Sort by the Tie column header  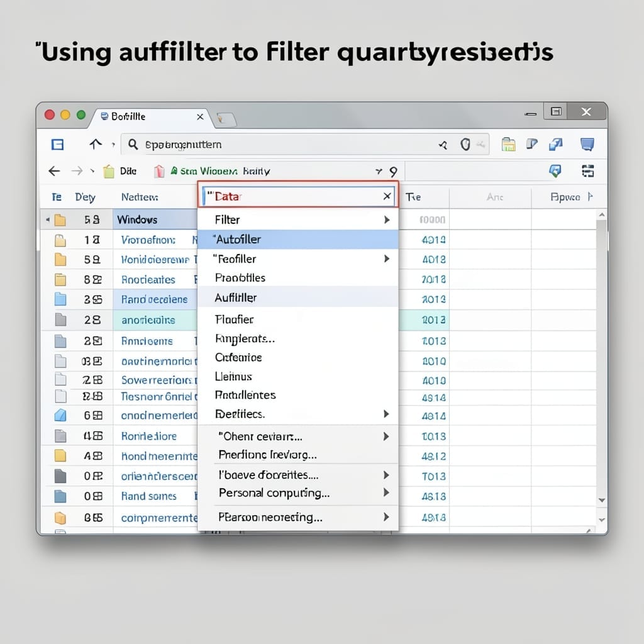coord(413,197)
